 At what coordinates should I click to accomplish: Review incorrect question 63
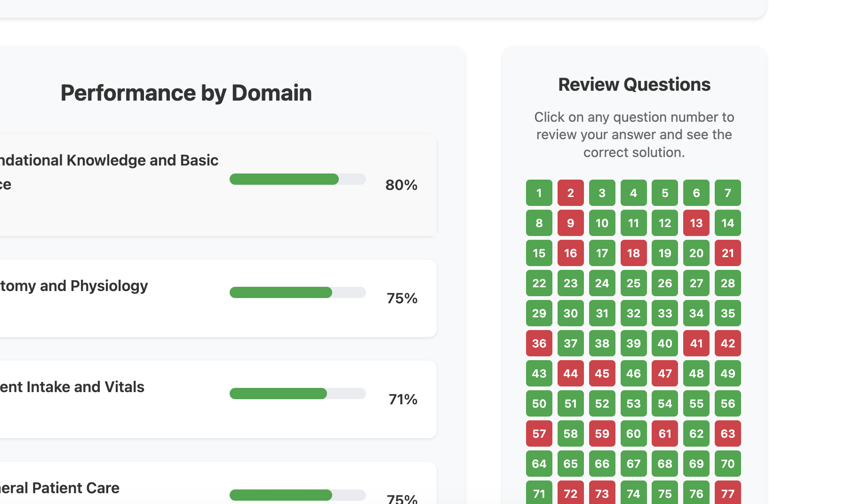[727, 433]
